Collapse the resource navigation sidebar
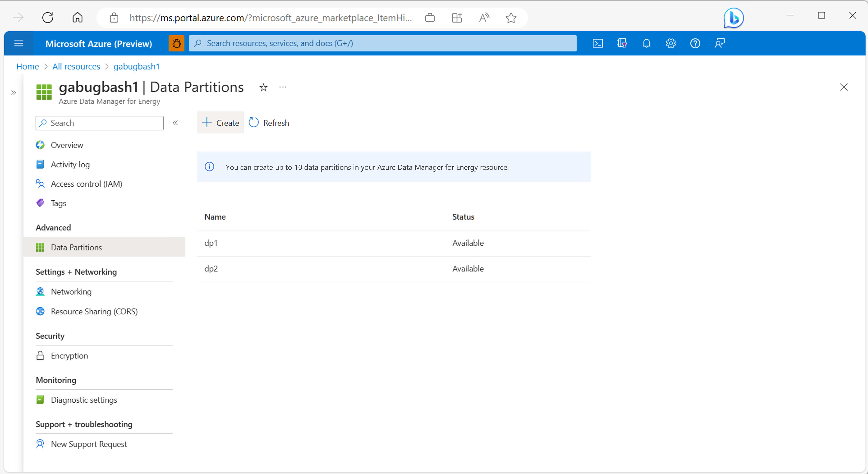The height and width of the screenshot is (474, 868). click(x=175, y=123)
